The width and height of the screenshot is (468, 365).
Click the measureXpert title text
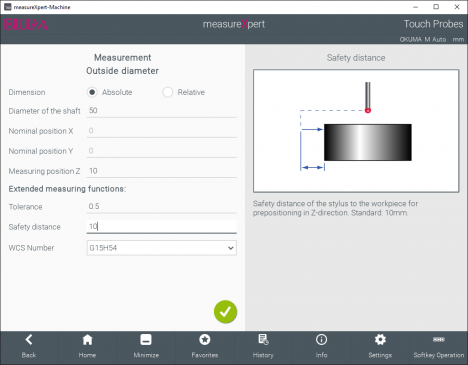point(234,24)
